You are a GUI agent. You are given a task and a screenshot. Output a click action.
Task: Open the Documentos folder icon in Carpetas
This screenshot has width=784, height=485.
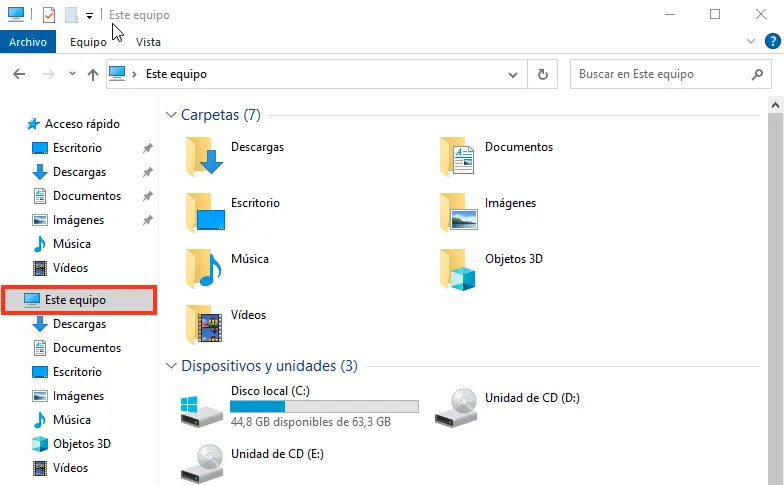click(458, 156)
